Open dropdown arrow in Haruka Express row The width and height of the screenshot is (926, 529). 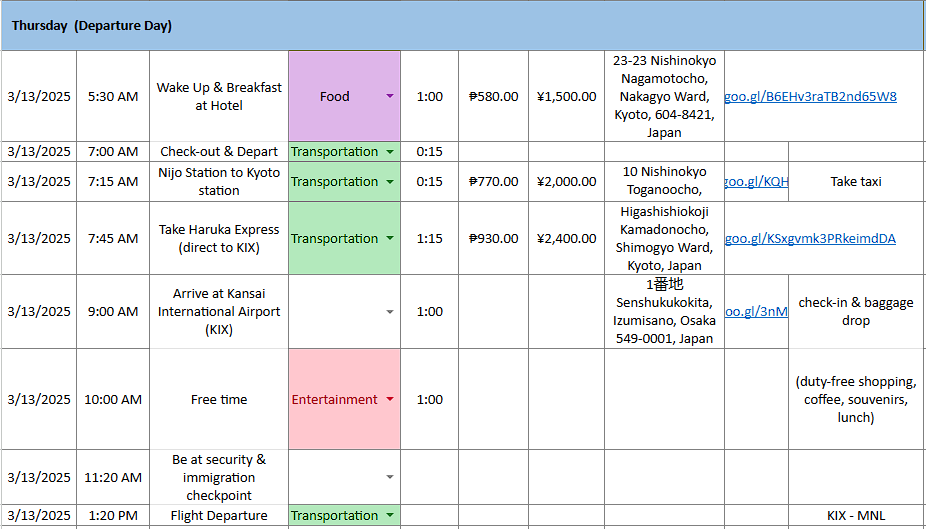tap(390, 239)
